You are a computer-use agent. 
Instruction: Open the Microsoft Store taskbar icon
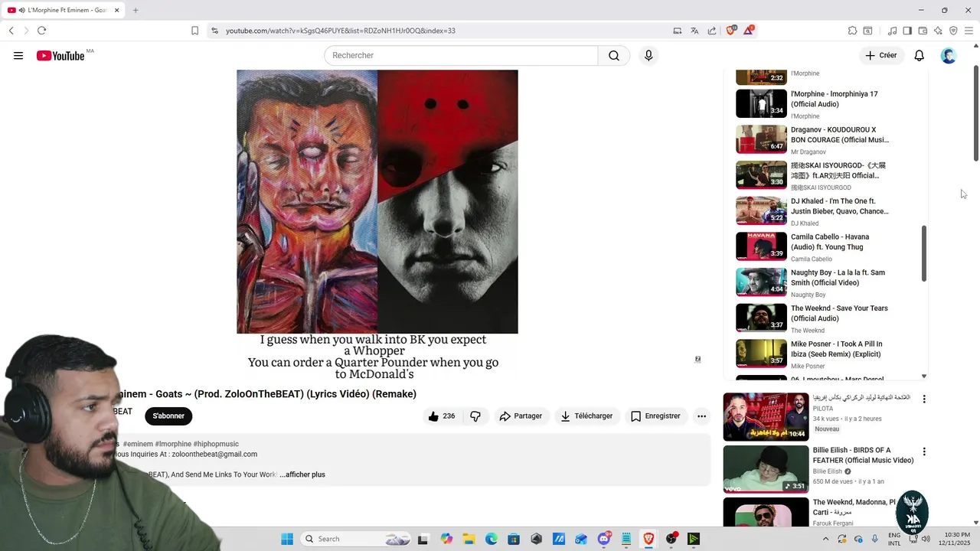(514, 539)
